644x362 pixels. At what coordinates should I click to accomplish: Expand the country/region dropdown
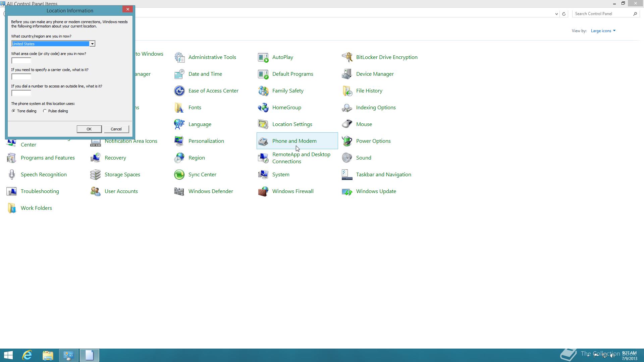(92, 44)
